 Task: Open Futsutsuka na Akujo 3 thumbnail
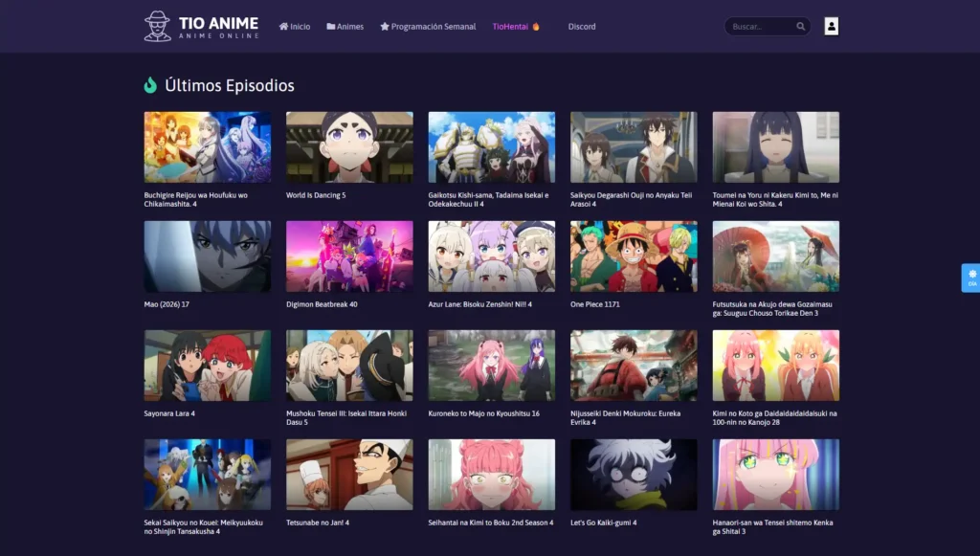point(776,256)
